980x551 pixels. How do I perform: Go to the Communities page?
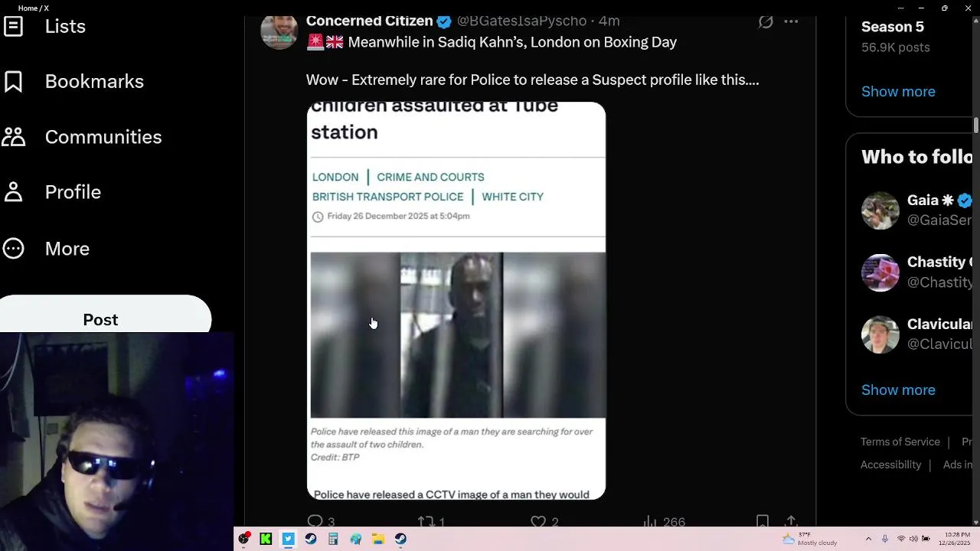pyautogui.click(x=82, y=136)
